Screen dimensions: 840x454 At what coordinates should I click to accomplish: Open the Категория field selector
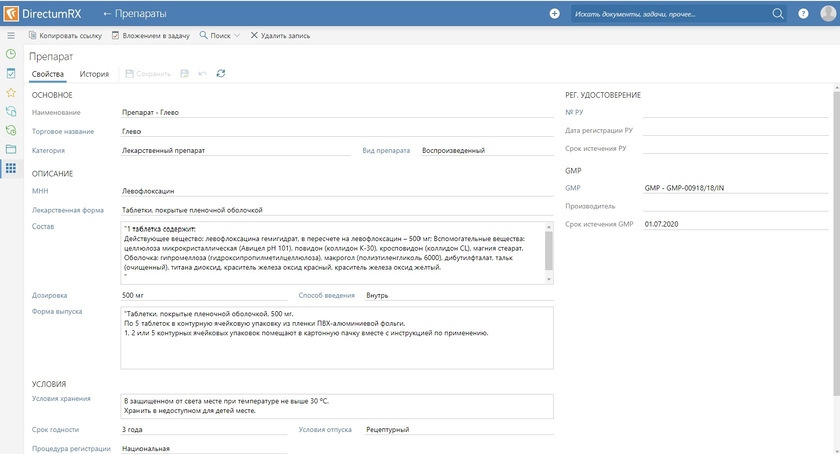point(237,151)
